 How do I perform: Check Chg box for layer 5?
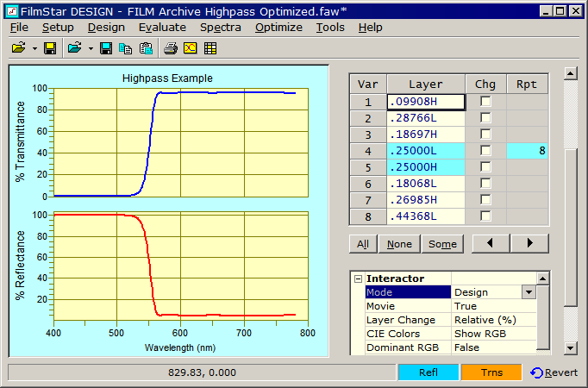coord(485,166)
